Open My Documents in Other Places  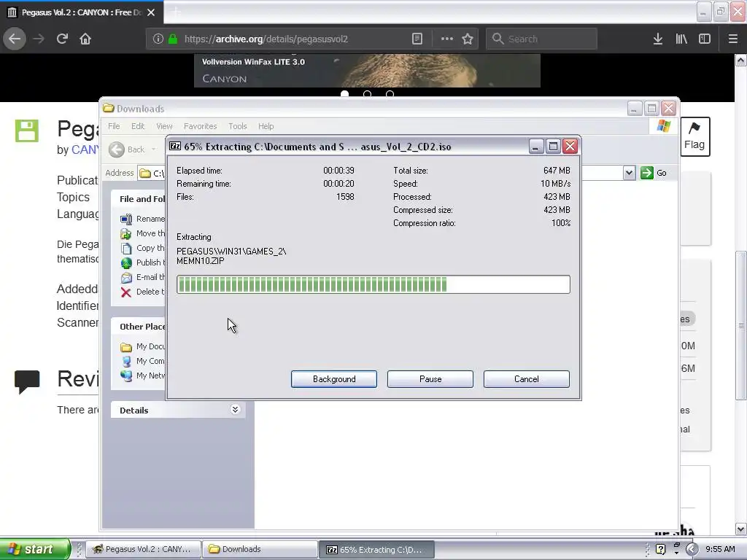142,346
